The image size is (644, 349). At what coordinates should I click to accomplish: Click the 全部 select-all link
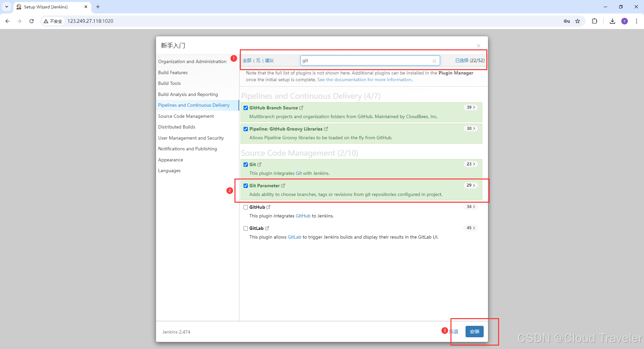pyautogui.click(x=247, y=60)
